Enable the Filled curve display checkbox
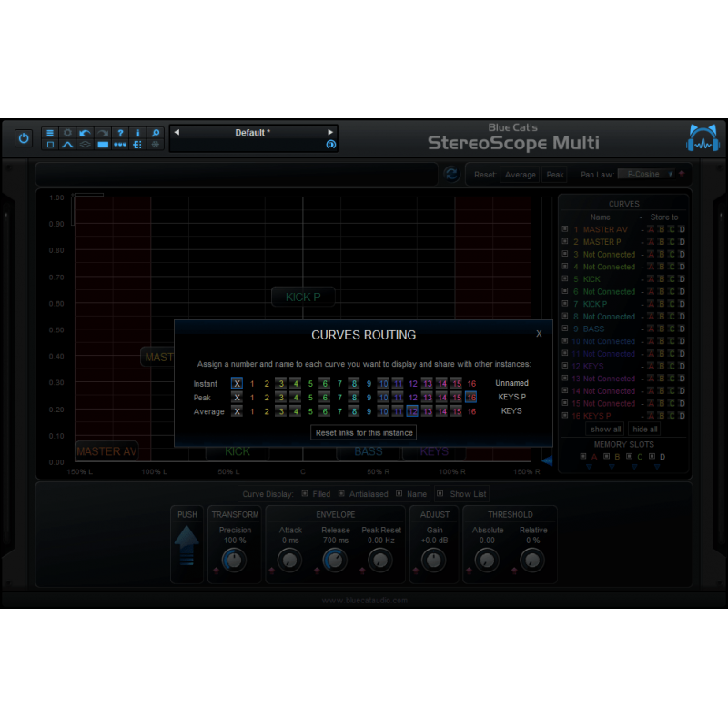The image size is (728, 728). [x=305, y=493]
